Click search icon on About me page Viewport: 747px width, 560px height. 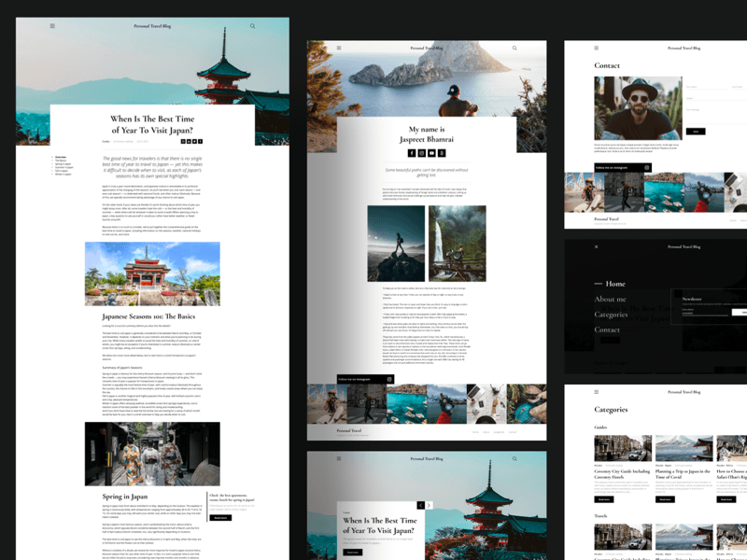pos(514,49)
